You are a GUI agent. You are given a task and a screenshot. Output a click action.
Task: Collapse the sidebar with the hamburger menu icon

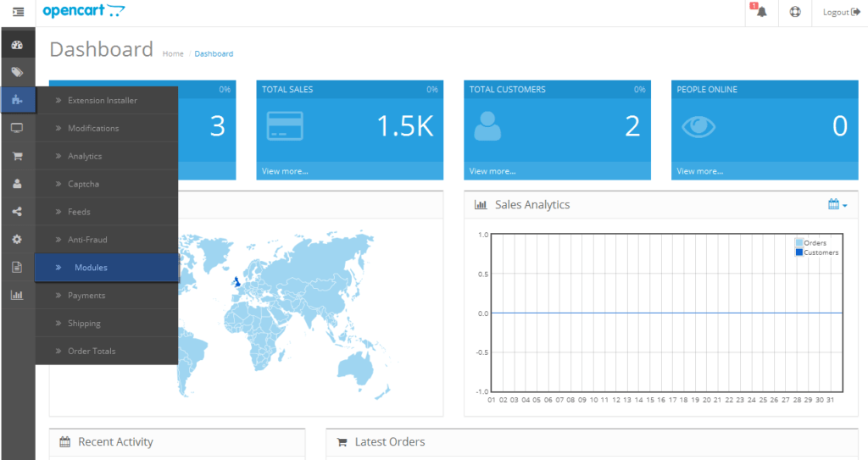coord(19,12)
